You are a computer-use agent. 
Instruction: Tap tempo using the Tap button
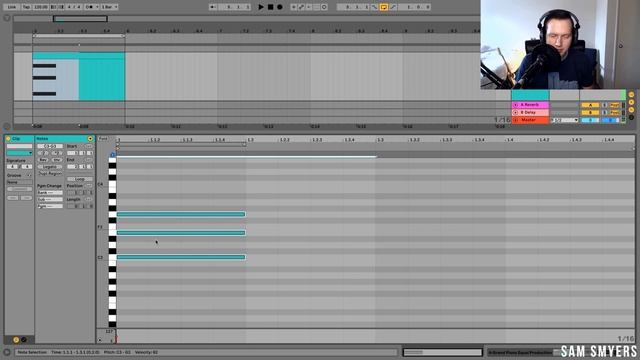click(x=26, y=7)
